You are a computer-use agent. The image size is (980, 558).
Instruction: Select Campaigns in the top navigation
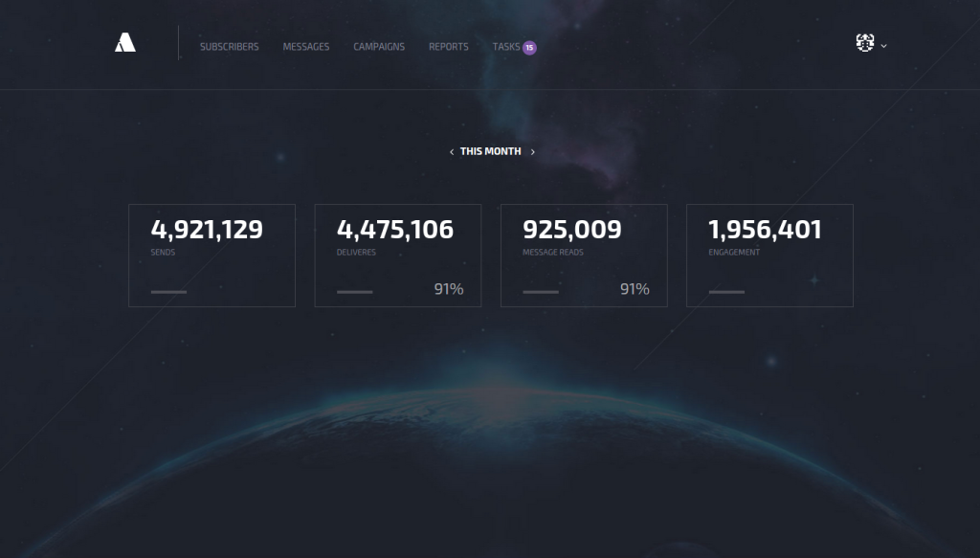(379, 47)
